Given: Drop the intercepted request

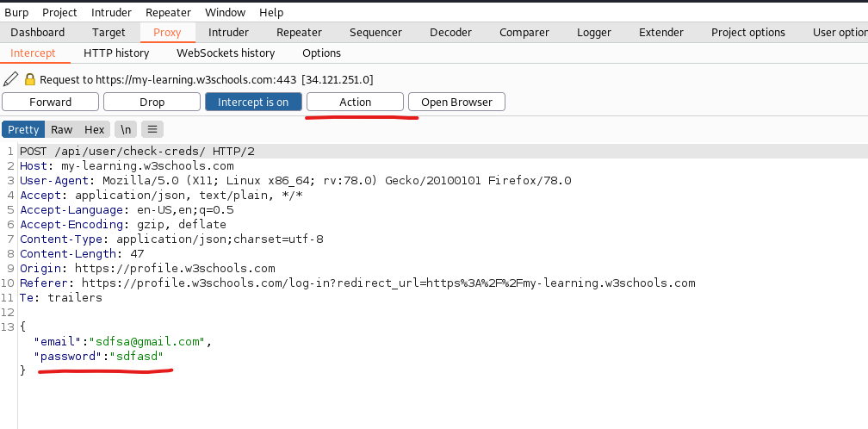Looking at the screenshot, I should 152,102.
